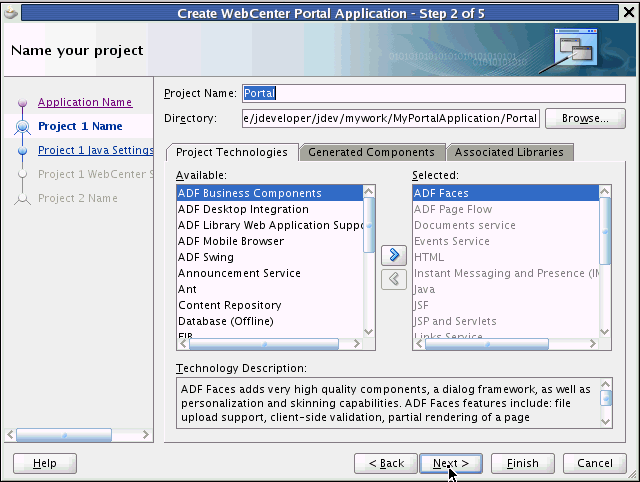The height and width of the screenshot is (482, 640).
Task: Click the Finish button
Action: (522, 463)
